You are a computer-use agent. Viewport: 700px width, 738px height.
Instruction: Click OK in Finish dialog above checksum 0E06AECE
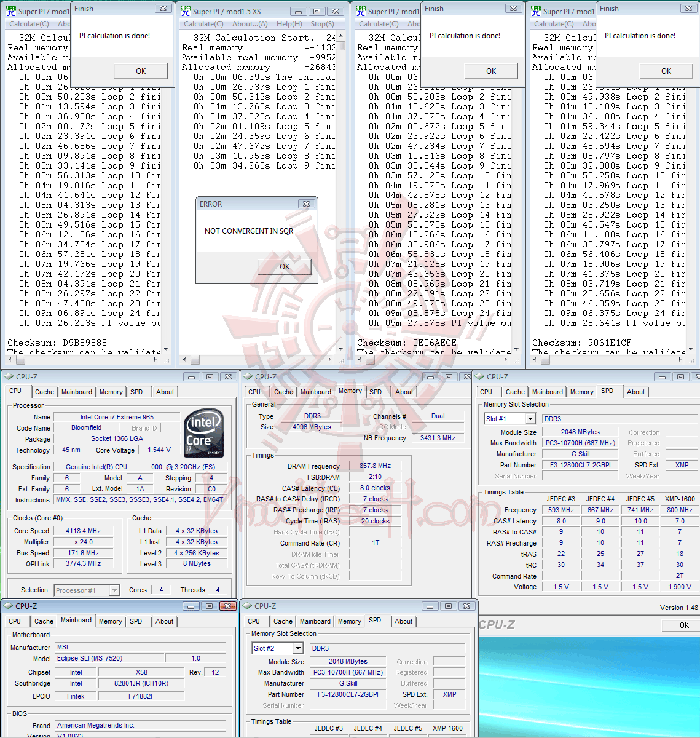point(491,71)
